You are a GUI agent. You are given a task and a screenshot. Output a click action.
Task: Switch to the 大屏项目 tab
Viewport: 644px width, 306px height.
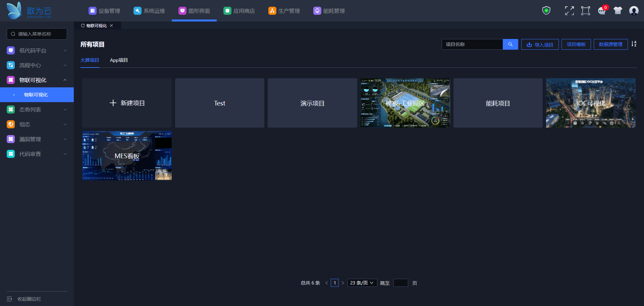pos(90,60)
